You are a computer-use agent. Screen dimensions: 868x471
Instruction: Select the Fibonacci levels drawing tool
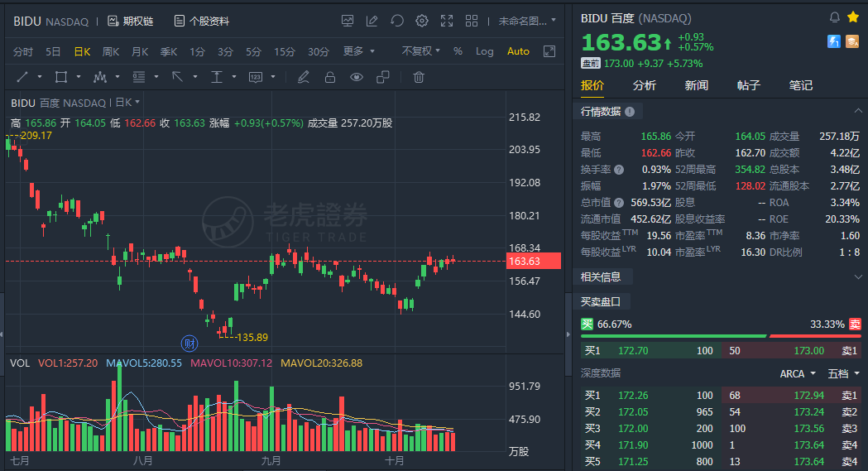coord(138,77)
